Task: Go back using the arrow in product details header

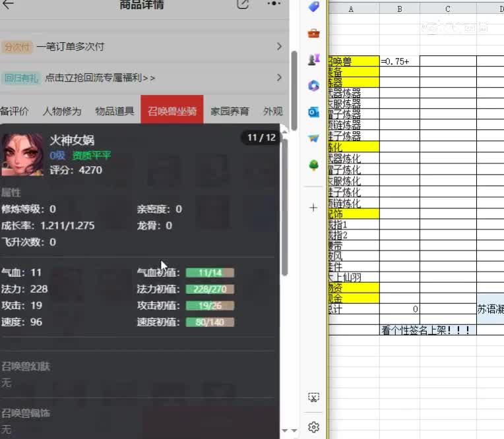Action: (x=8, y=4)
